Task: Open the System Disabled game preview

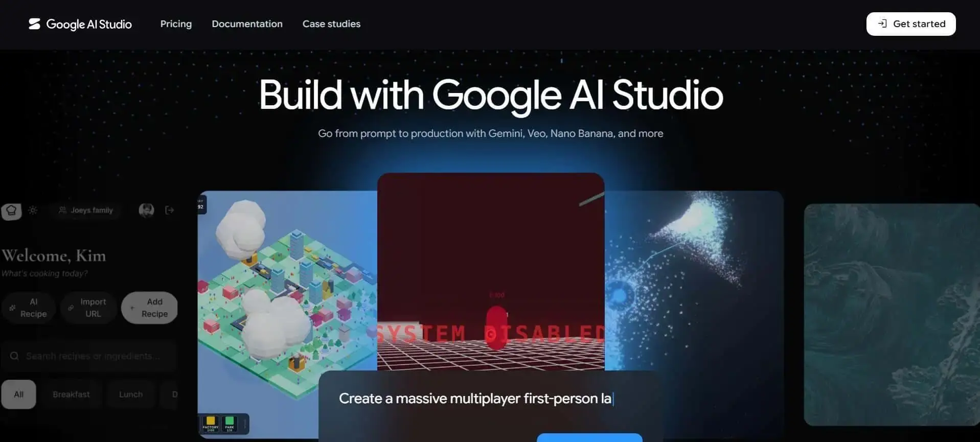Action: click(x=491, y=271)
